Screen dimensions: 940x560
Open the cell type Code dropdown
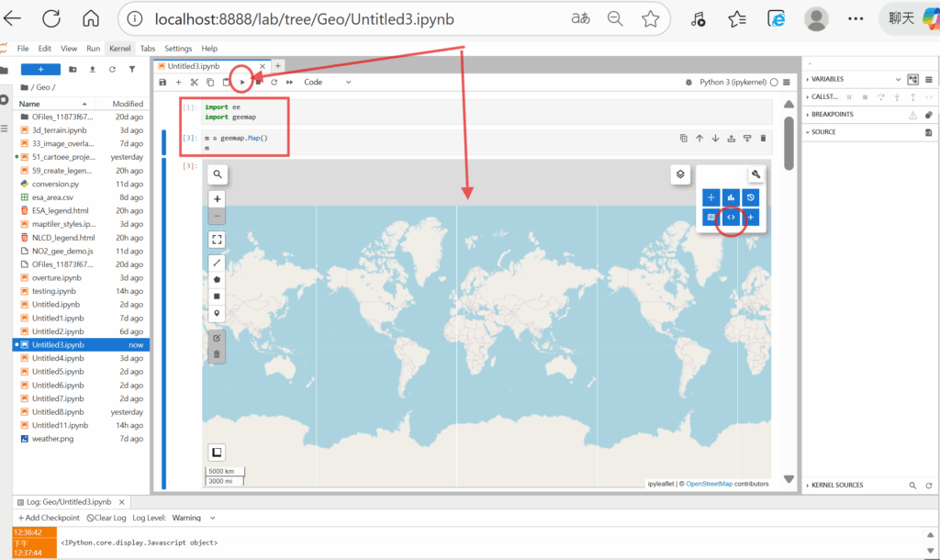point(327,82)
